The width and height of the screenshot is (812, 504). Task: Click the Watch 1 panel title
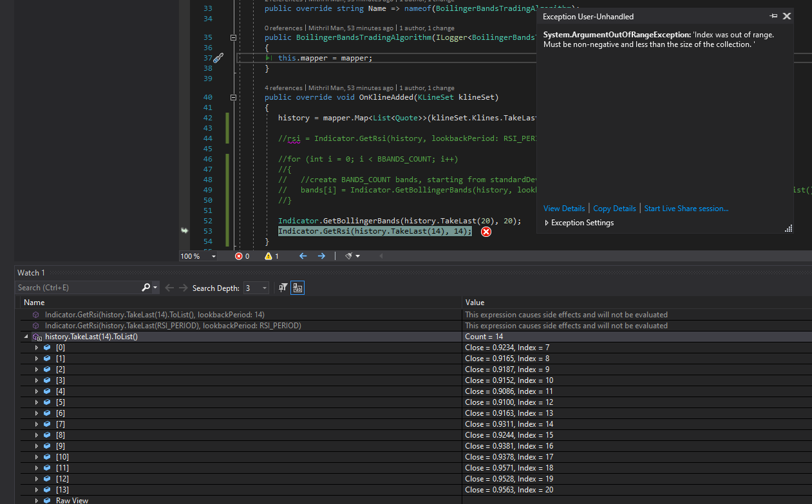point(31,273)
